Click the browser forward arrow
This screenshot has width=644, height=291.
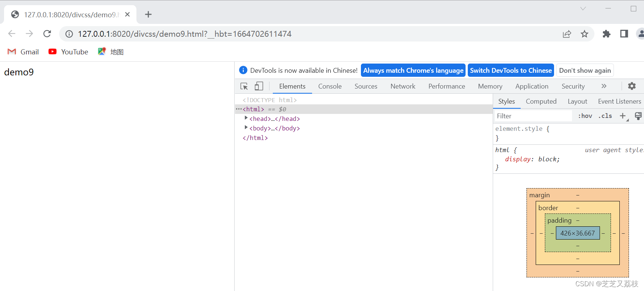(x=29, y=34)
